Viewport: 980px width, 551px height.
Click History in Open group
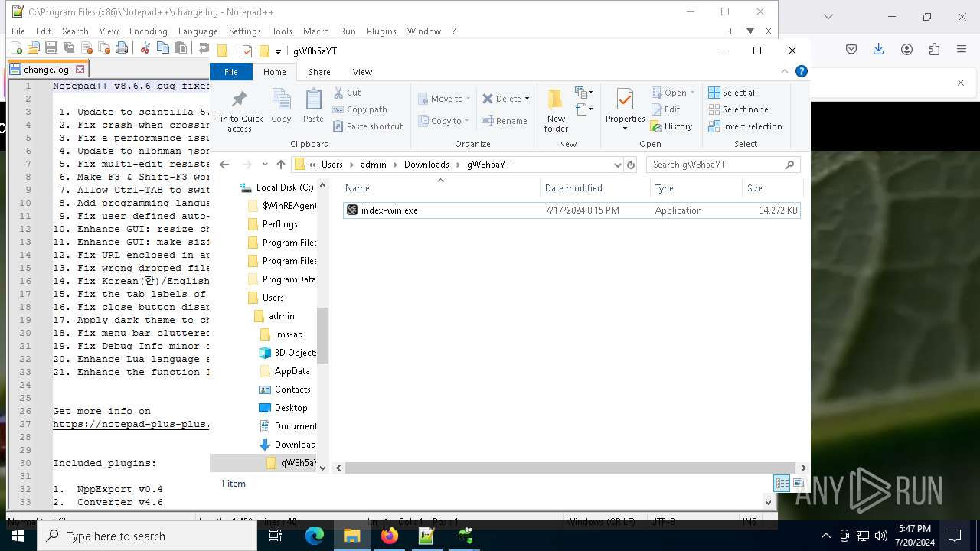click(671, 126)
